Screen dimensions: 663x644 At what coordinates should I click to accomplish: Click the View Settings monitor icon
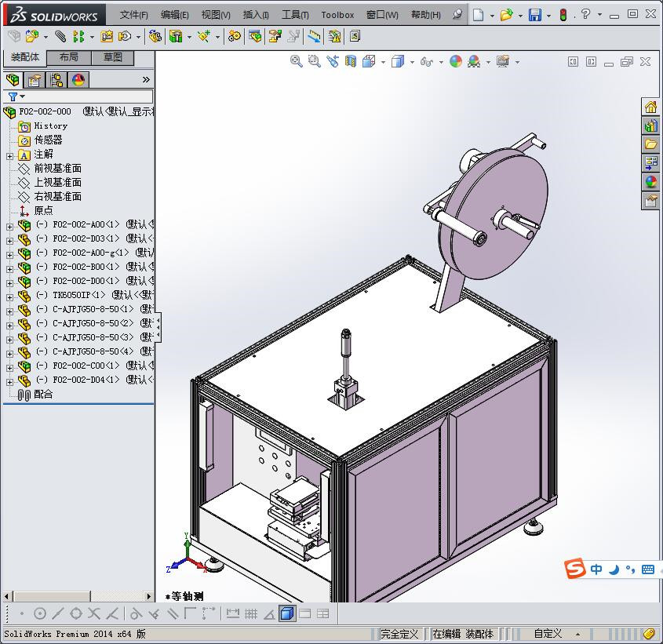click(503, 62)
